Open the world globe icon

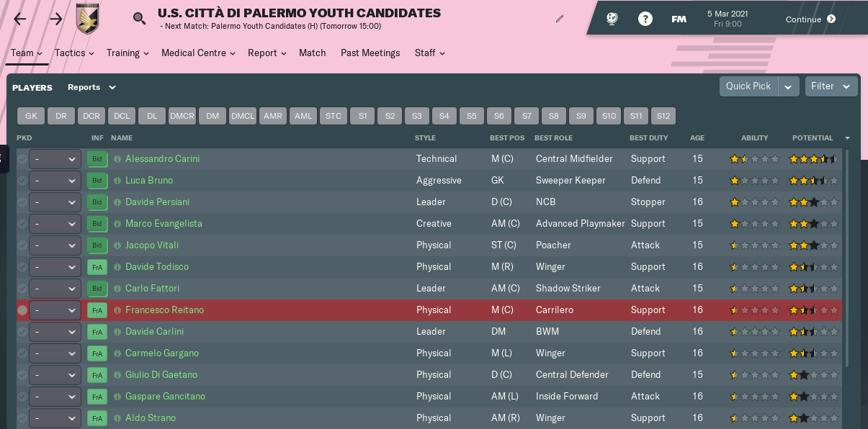[x=612, y=19]
